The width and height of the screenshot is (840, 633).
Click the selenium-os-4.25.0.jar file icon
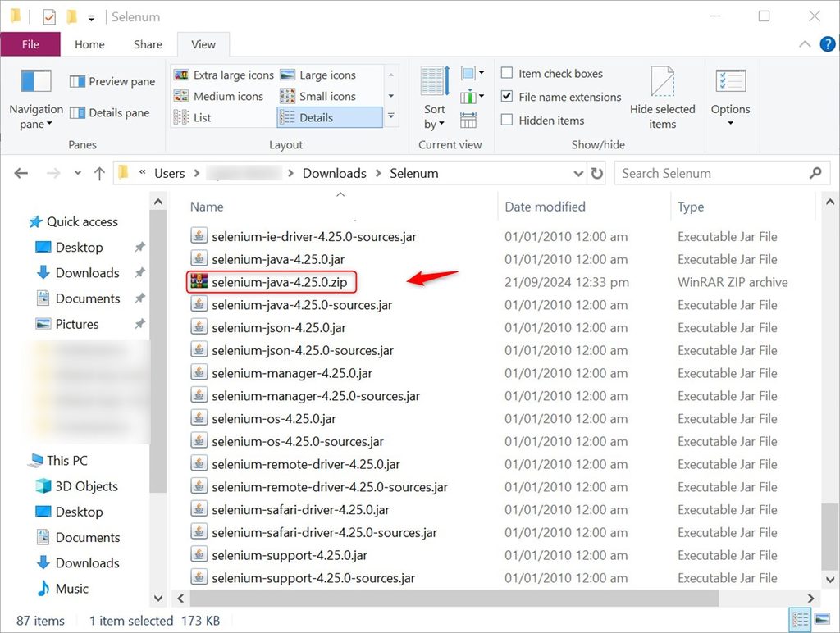(199, 417)
